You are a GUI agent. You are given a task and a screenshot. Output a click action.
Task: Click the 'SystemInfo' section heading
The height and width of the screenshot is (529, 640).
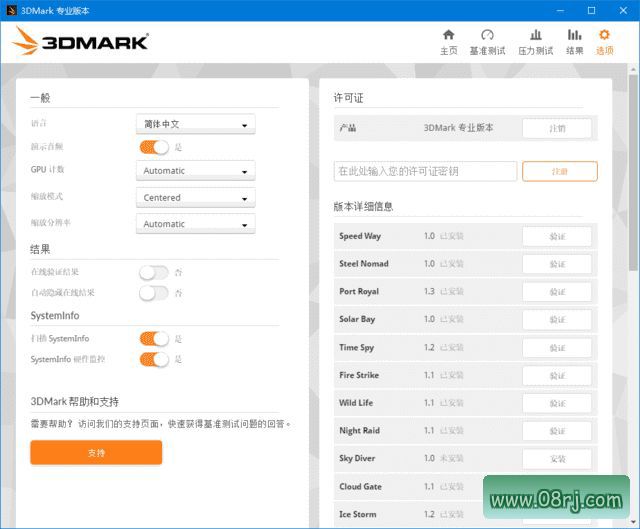click(x=55, y=316)
